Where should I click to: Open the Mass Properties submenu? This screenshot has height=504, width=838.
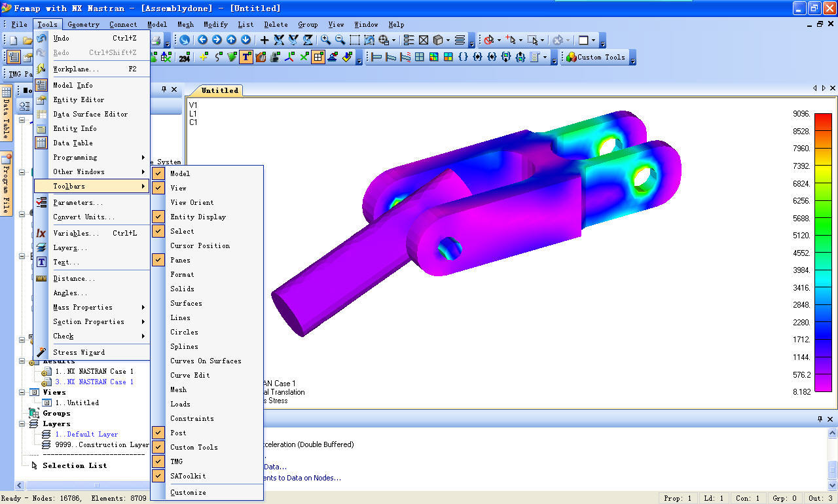pos(92,307)
